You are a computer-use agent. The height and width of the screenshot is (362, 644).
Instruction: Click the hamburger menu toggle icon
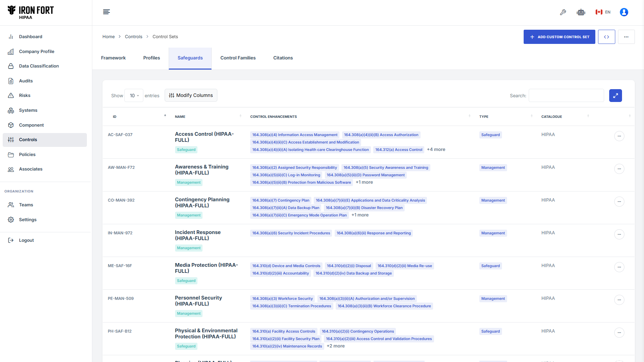[x=106, y=12]
